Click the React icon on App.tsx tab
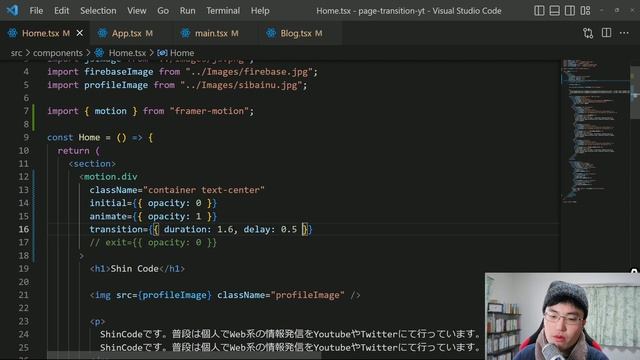 pyautogui.click(x=102, y=33)
